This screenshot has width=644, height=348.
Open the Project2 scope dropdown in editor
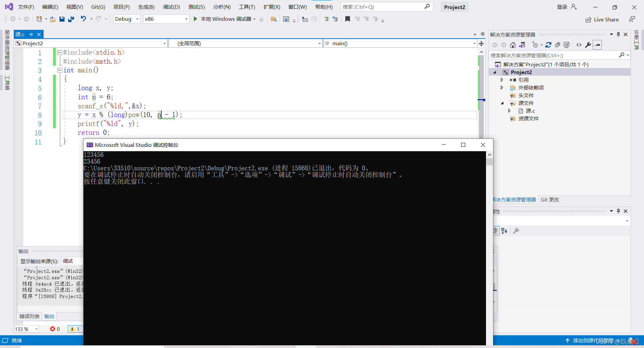tap(91, 44)
